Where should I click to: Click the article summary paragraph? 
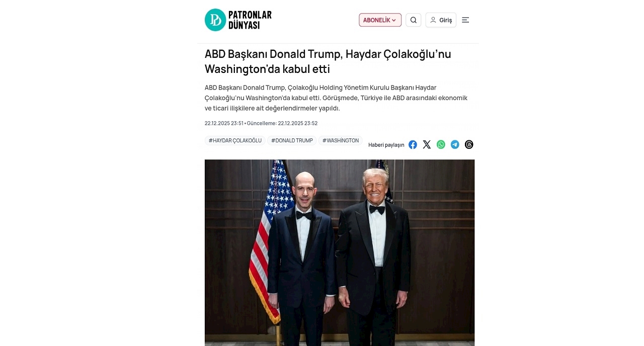tap(336, 98)
